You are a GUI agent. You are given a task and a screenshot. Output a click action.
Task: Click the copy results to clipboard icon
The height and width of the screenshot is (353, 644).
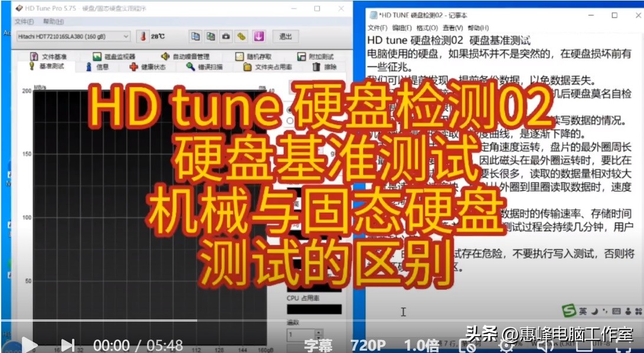pyautogui.click(x=195, y=36)
